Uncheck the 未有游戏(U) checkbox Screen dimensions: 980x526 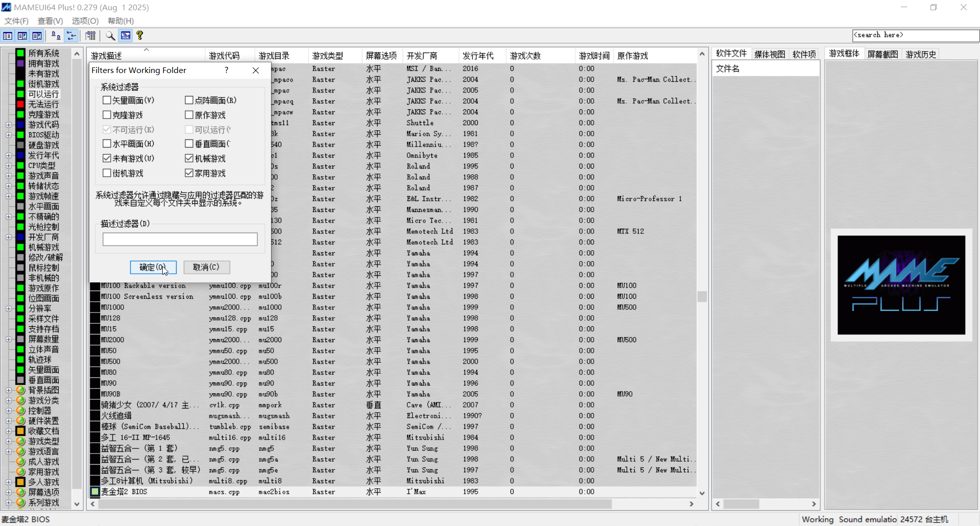[x=107, y=158]
